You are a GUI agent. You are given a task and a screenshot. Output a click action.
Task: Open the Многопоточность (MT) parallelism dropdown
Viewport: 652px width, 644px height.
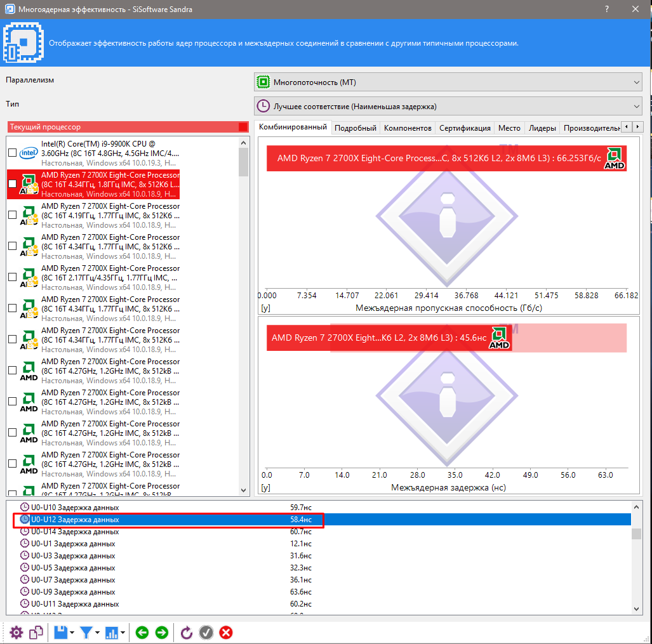(x=448, y=82)
